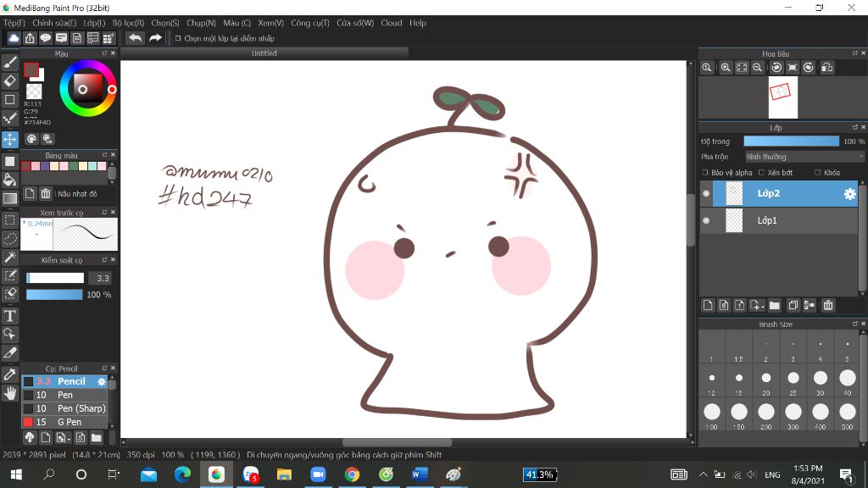Screen dimensions: 868x488
Task: Enable Khóa lock checkbox
Action: [x=817, y=173]
